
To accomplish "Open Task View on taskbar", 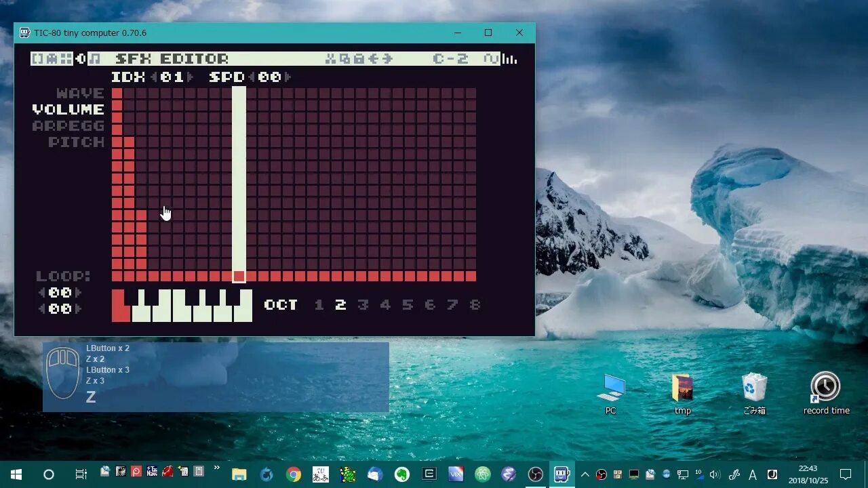I will tap(81, 474).
